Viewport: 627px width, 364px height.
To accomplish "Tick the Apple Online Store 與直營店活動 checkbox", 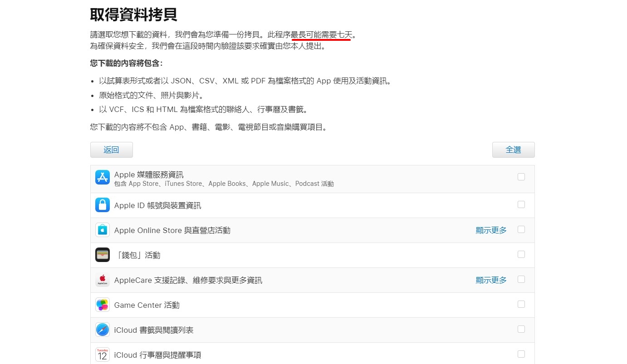I will click(x=521, y=229).
